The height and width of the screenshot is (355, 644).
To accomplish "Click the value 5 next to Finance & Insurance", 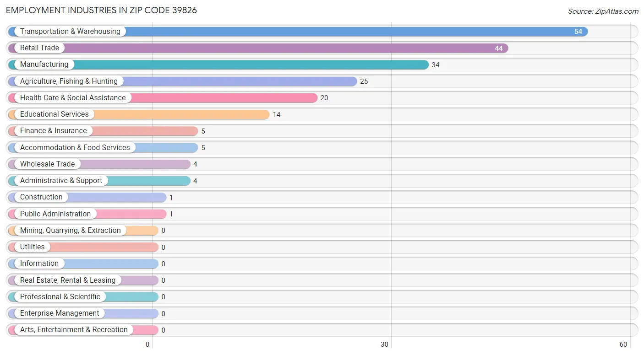I will (203, 131).
